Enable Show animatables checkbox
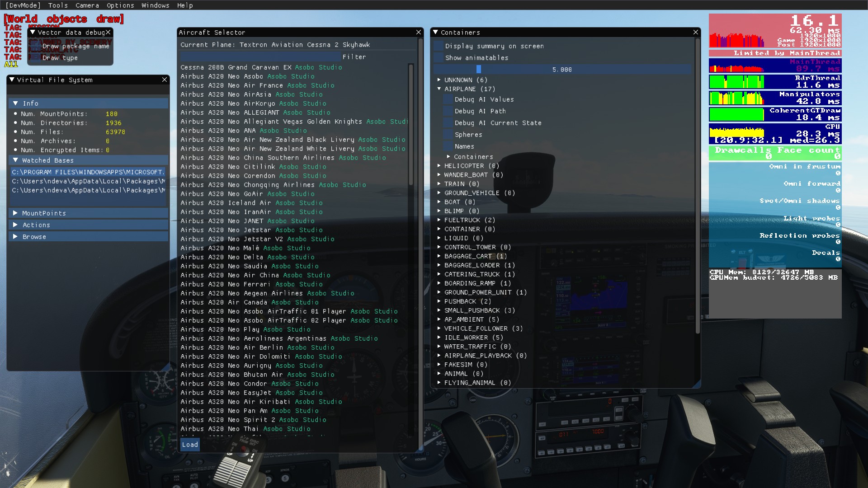 click(x=438, y=58)
